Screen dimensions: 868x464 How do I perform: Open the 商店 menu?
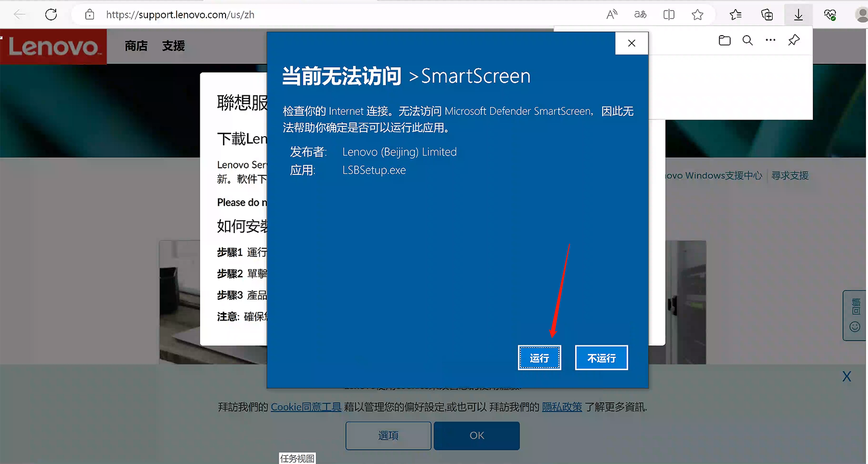136,46
